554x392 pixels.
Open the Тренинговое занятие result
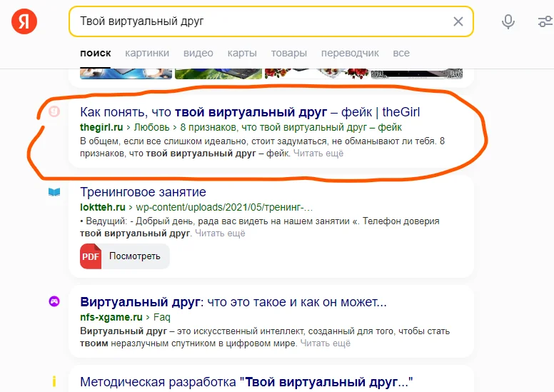[x=143, y=192]
